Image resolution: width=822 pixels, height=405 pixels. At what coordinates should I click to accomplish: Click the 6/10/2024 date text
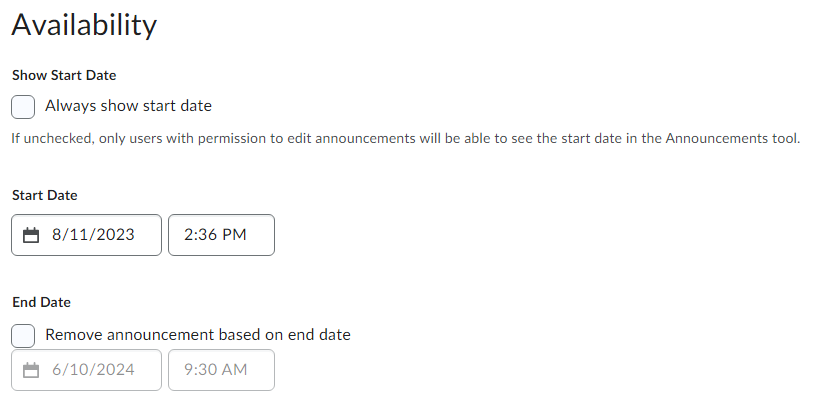(x=93, y=370)
